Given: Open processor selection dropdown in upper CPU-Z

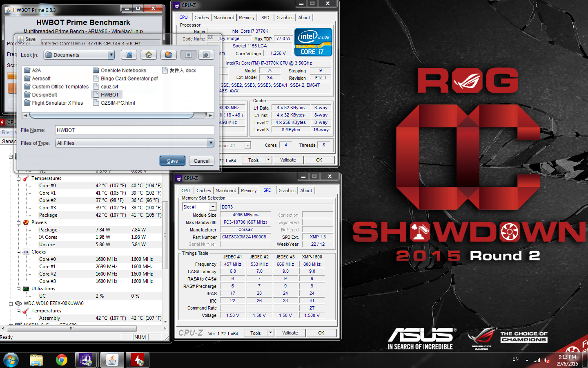Looking at the screenshot, I should (247, 146).
